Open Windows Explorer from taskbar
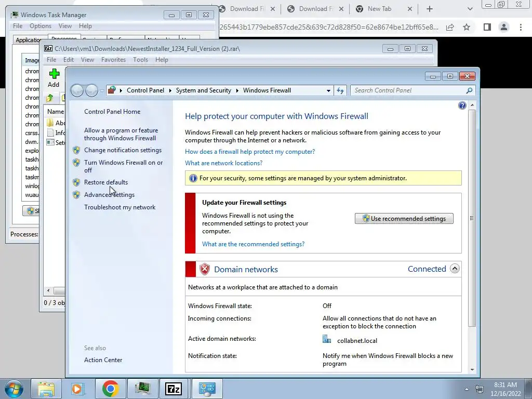Screen dimensions: 532x399 click(x=46, y=389)
